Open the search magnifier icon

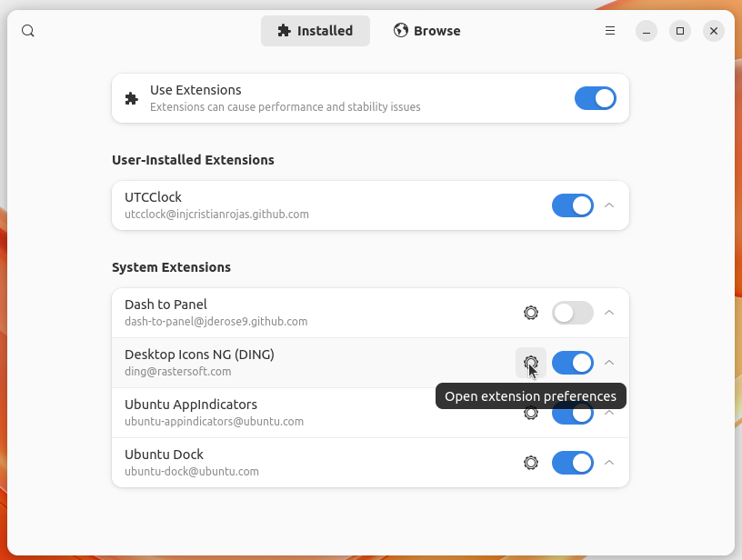click(x=28, y=31)
